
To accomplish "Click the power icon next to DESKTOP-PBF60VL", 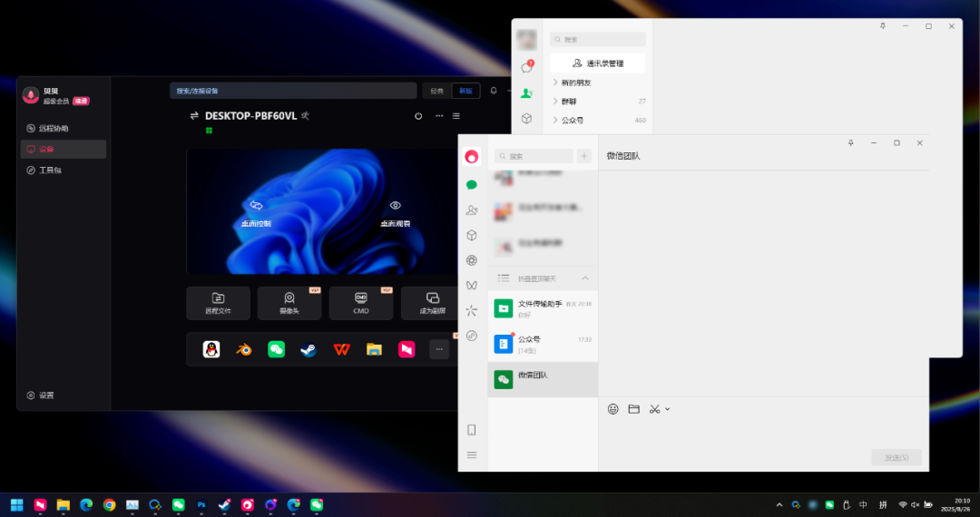I will [x=418, y=116].
